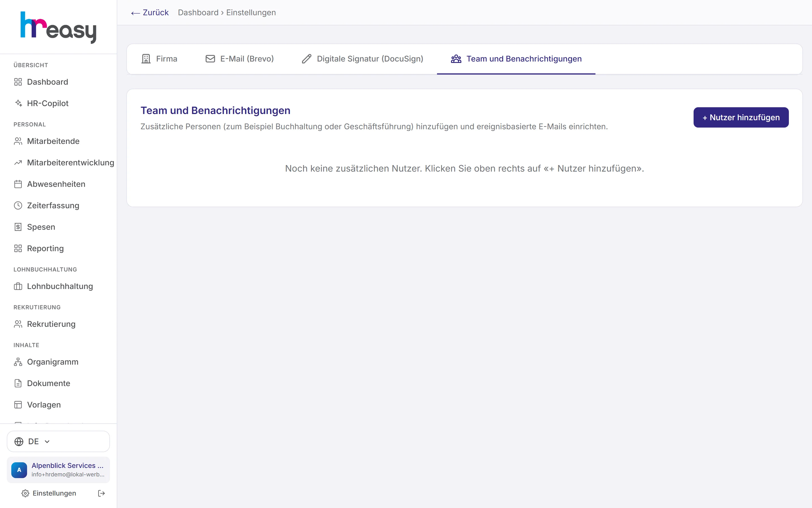Expand the language chevron next to DE

(47, 441)
